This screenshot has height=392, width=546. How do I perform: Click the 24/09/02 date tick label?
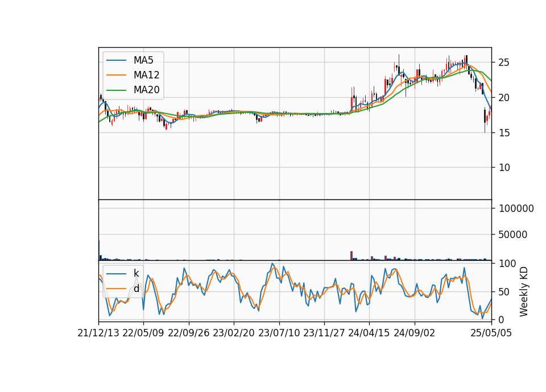point(415,333)
